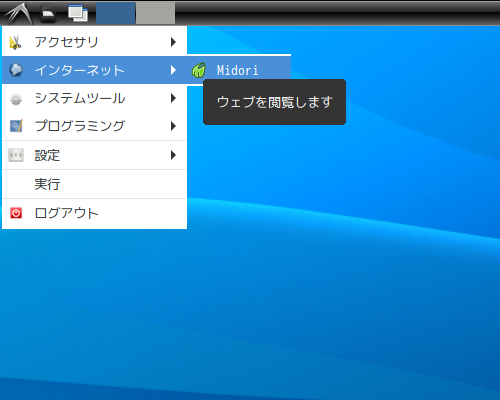500x400 pixels.
Task: Click the scissors icon beside アクセサリ
Action: tap(15, 42)
